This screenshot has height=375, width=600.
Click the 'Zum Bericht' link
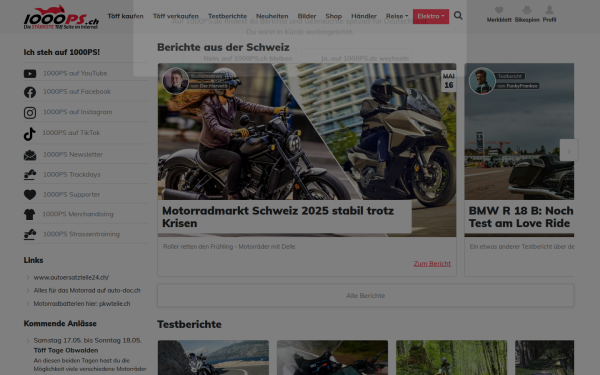point(432,264)
